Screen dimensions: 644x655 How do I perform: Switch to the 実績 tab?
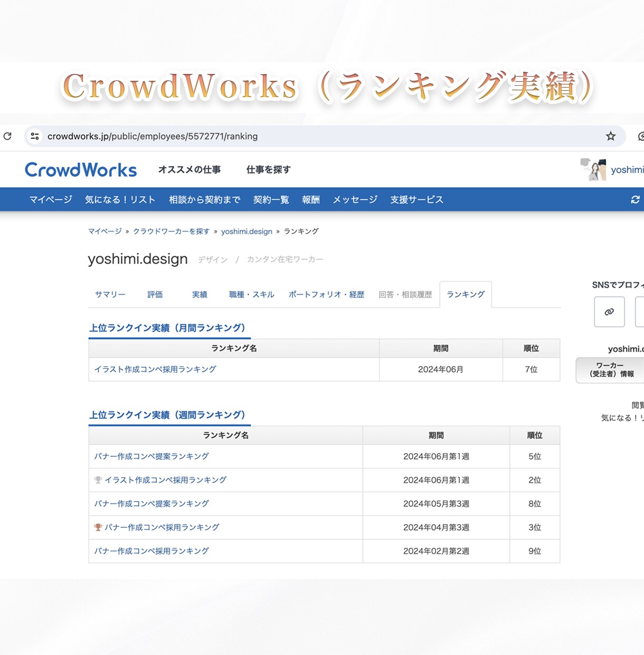point(200,295)
